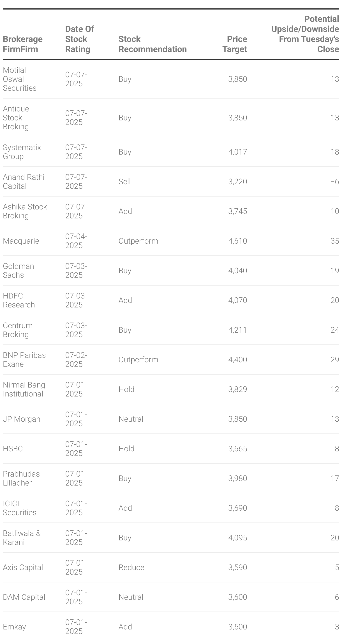
Task: Click Systematix Group's 4,017 price target
Action: [237, 152]
